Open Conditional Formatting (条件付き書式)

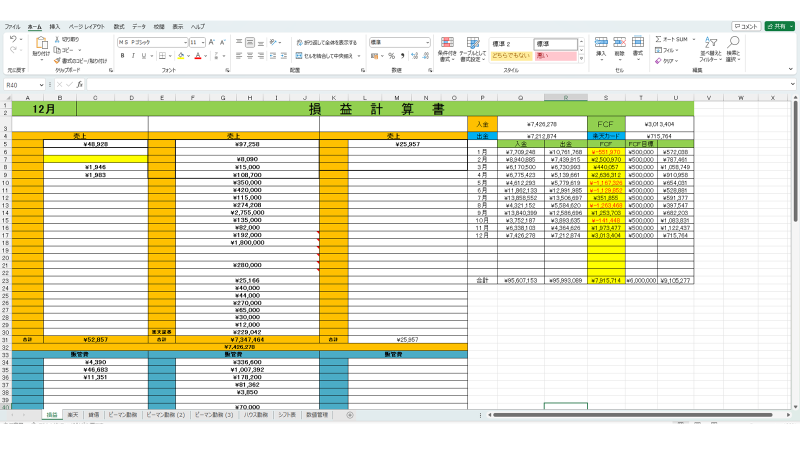447,46
